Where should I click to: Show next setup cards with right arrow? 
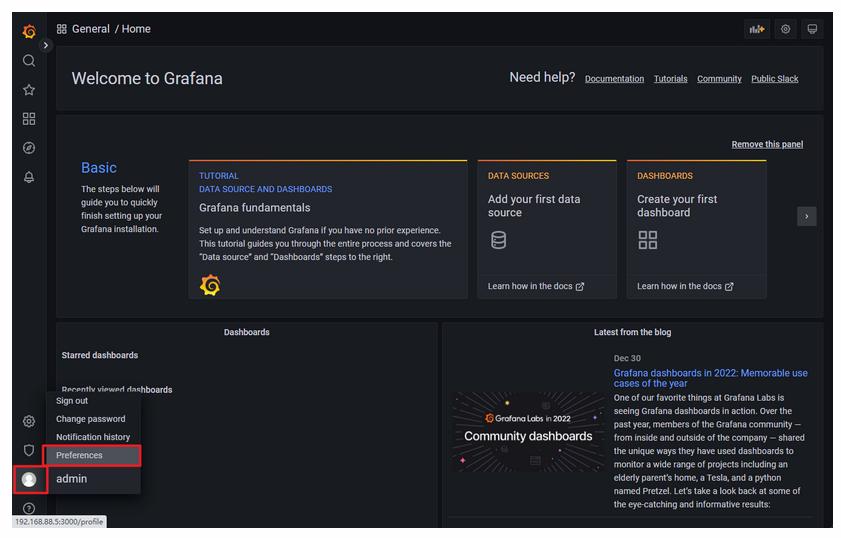[806, 217]
